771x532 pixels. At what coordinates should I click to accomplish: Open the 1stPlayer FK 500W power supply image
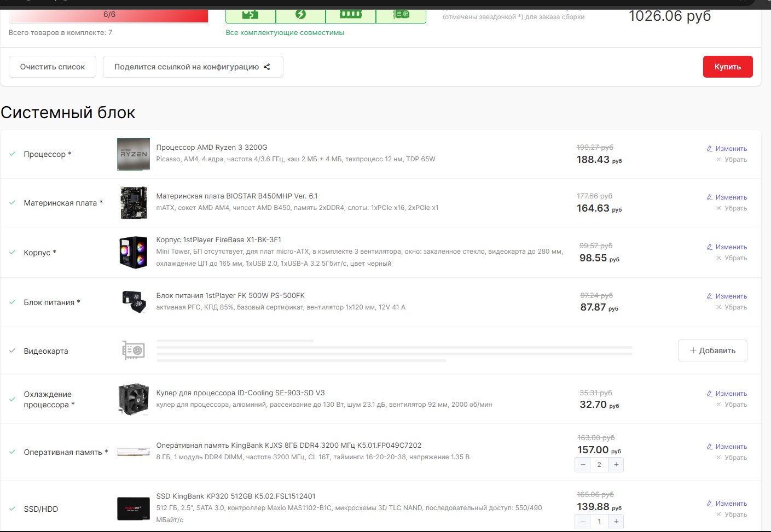pos(134,302)
